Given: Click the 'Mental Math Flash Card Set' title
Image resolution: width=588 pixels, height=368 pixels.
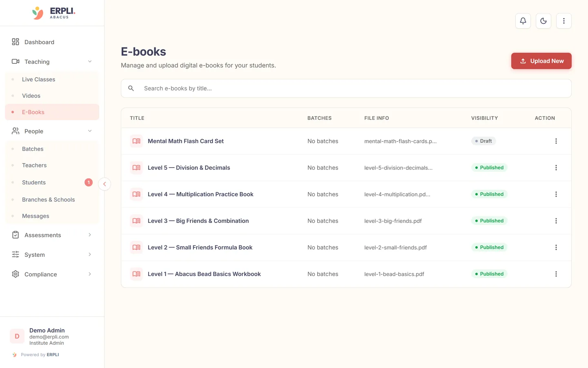Looking at the screenshot, I should (186, 141).
